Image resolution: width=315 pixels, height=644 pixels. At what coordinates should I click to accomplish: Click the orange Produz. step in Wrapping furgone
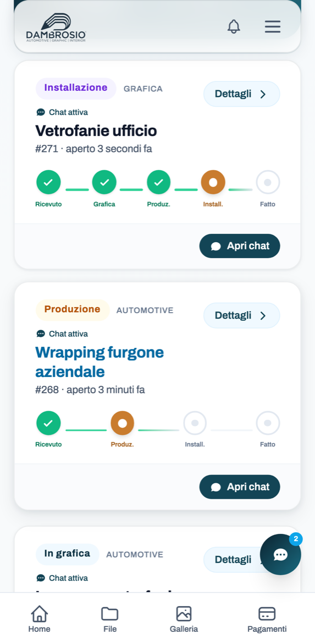tap(122, 423)
